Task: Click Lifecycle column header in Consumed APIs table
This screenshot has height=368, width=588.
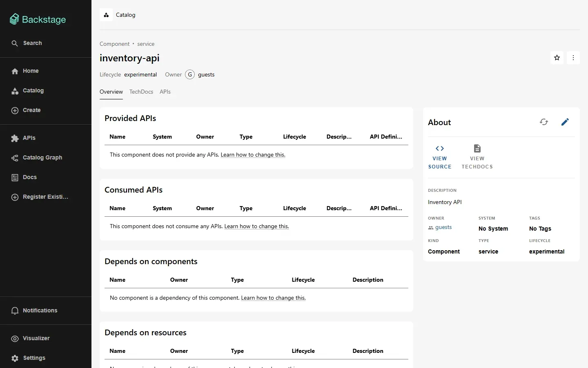Action: pyautogui.click(x=294, y=208)
